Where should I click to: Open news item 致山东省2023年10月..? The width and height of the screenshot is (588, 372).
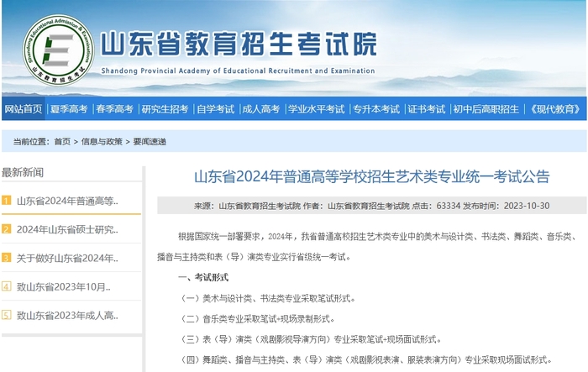[63, 287]
